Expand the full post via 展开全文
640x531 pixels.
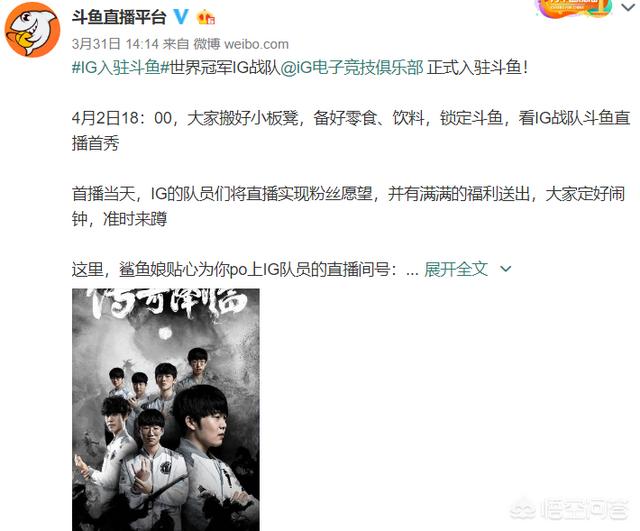456,269
